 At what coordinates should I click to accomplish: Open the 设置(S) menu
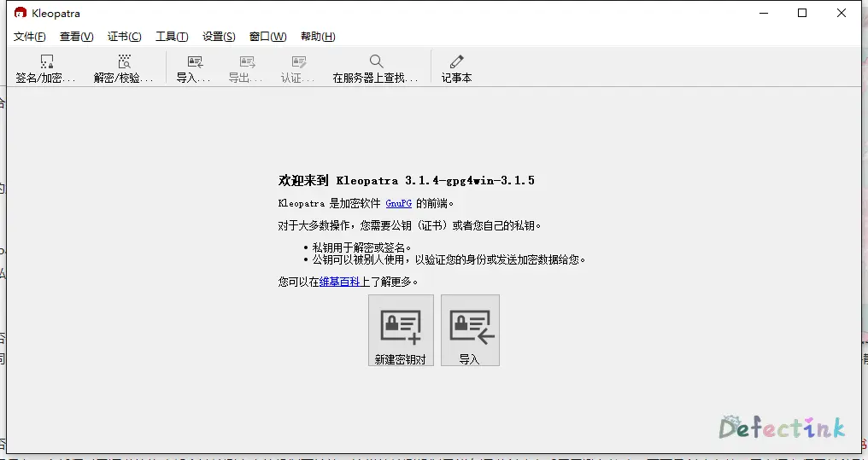coord(219,37)
